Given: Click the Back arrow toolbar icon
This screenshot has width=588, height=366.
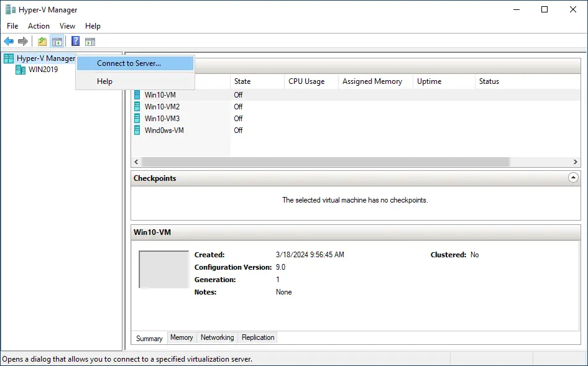Looking at the screenshot, I should (x=9, y=42).
